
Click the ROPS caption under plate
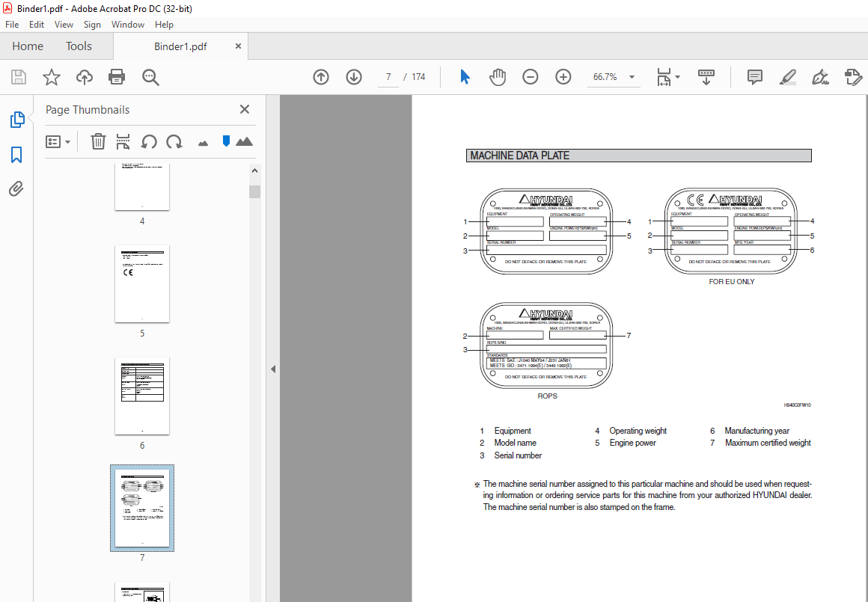pos(548,396)
